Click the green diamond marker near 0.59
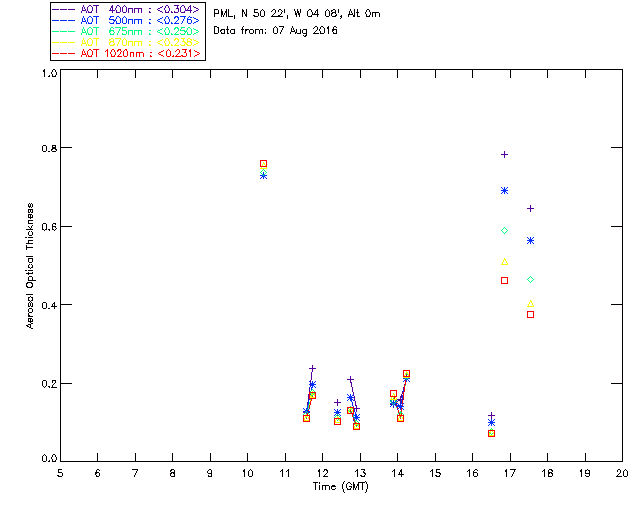This screenshot has width=640, height=512. [x=504, y=231]
